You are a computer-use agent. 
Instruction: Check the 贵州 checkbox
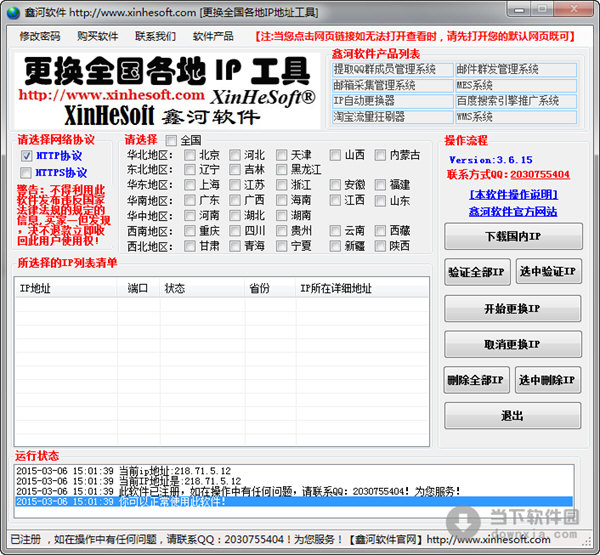tap(281, 231)
